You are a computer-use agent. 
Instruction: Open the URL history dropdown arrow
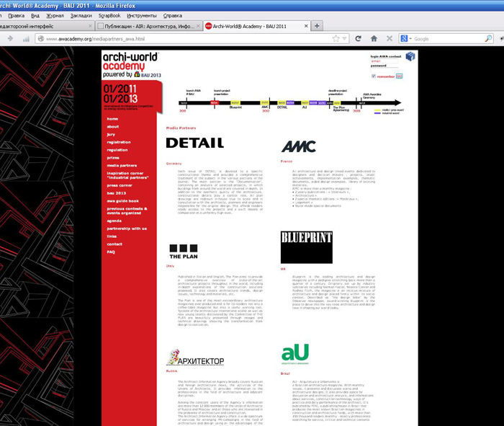pyautogui.click(x=345, y=39)
